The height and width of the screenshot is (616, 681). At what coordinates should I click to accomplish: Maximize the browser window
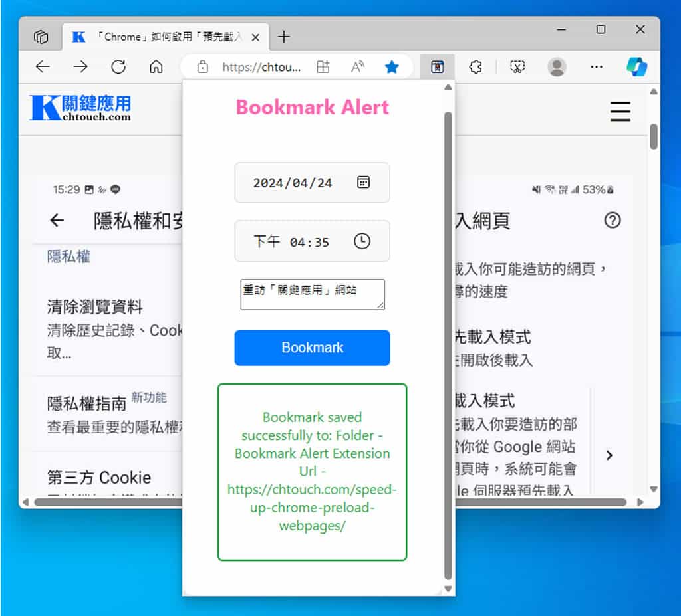(x=601, y=29)
